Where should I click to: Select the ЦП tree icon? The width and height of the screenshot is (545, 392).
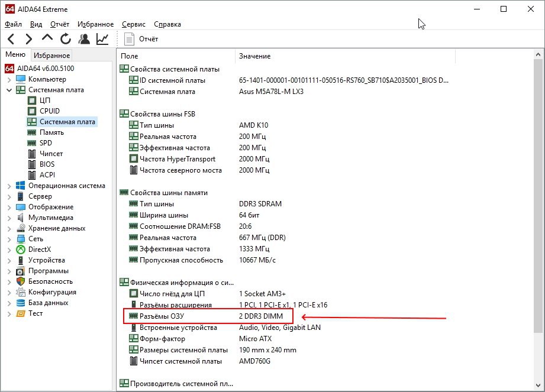[x=31, y=101]
